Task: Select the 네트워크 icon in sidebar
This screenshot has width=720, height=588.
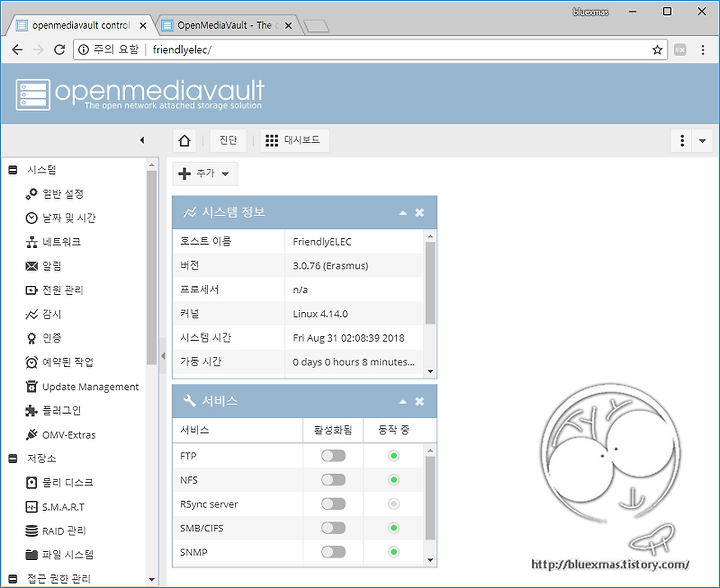Action: click(31, 242)
